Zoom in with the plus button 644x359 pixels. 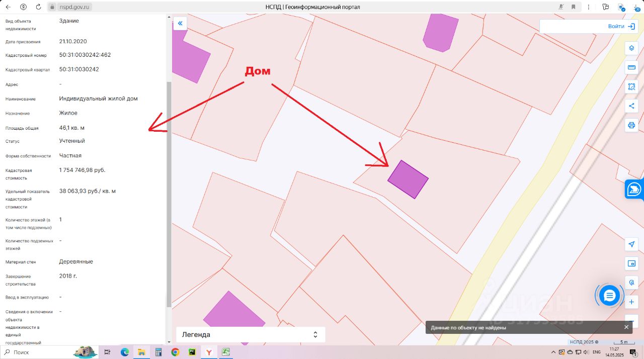click(x=631, y=302)
